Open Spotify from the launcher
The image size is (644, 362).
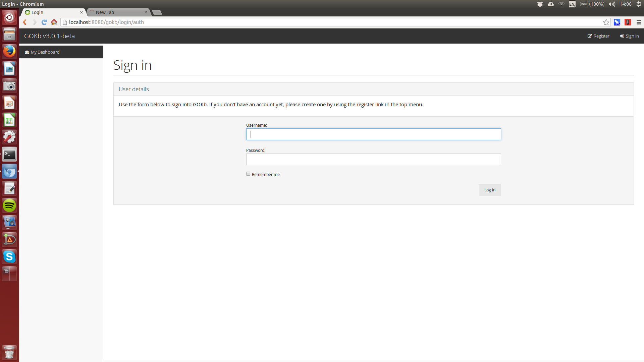9,205
